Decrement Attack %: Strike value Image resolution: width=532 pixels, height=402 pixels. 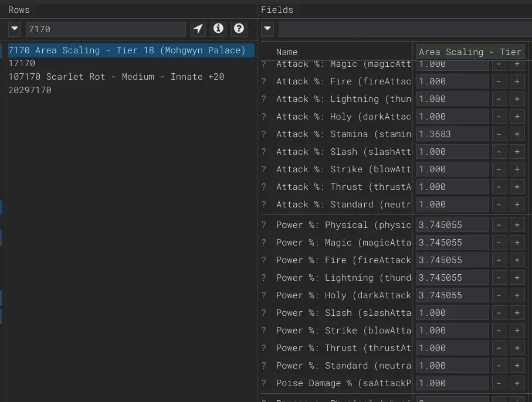point(499,169)
